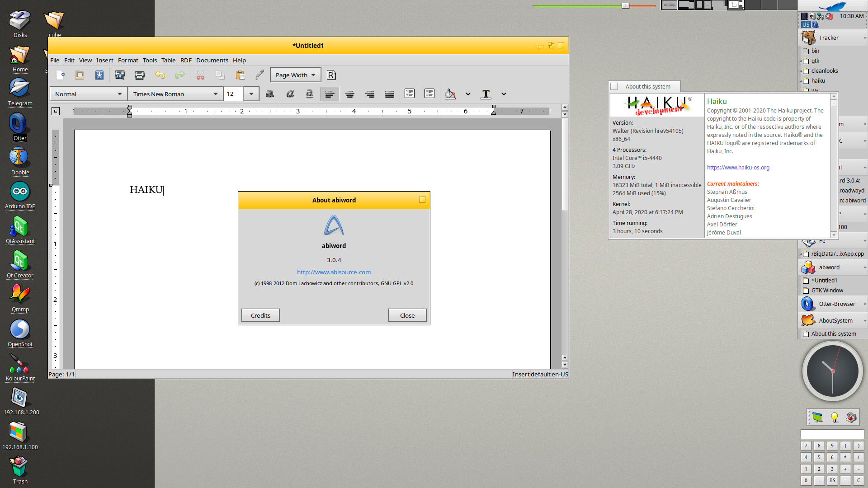This screenshot has width=868, height=488.
Task: Set paragraph alignment to right
Action: click(370, 94)
